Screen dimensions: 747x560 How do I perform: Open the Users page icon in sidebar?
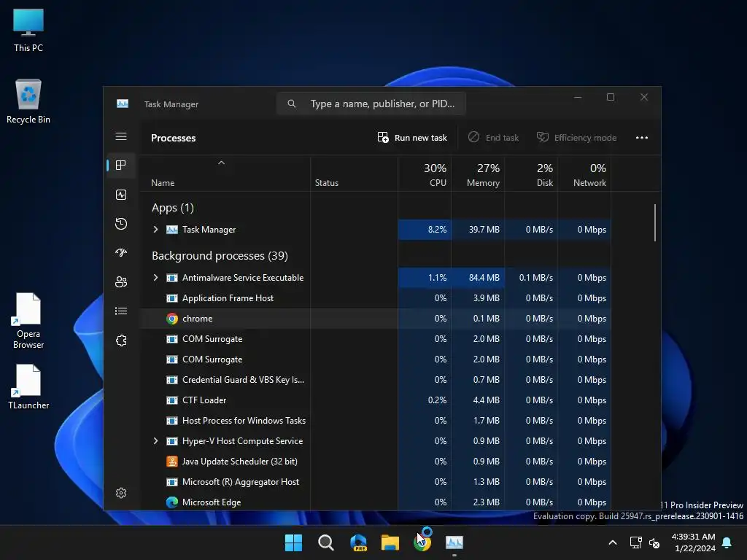121,282
